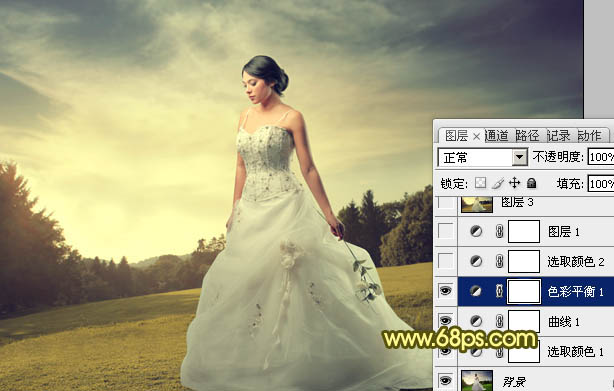Click the lock all padlock icon
Viewport: 614px width, 391px height.
point(531,183)
